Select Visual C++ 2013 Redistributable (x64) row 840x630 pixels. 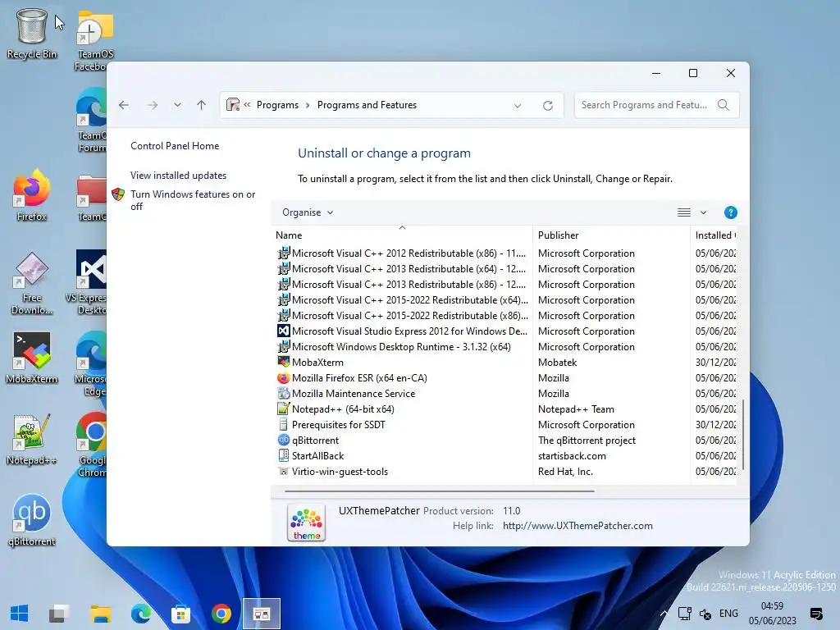pyautogui.click(x=505, y=269)
